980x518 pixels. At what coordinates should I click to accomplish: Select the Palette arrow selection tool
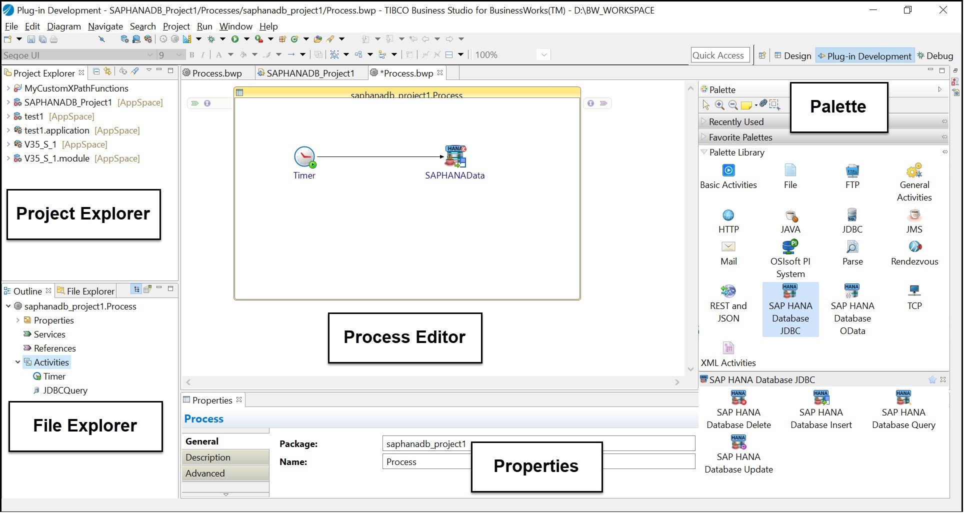(706, 105)
